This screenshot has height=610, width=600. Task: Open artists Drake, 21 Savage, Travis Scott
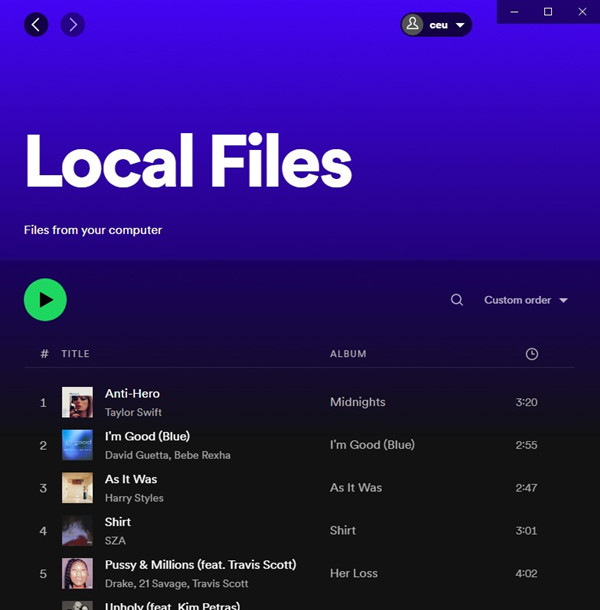(x=176, y=584)
